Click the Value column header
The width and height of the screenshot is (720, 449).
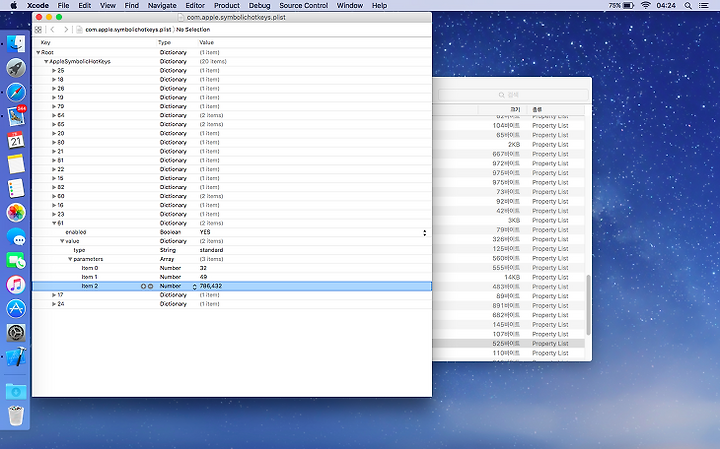[207, 42]
